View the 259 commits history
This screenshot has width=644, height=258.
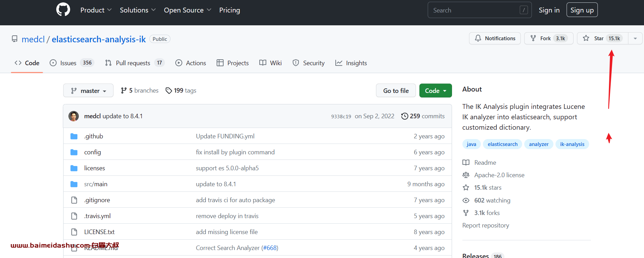pos(423,116)
